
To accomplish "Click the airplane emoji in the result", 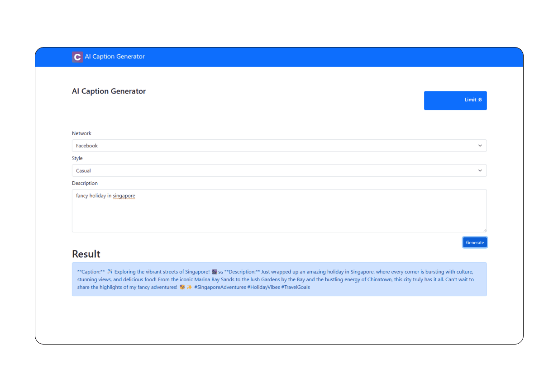I will tap(110, 272).
